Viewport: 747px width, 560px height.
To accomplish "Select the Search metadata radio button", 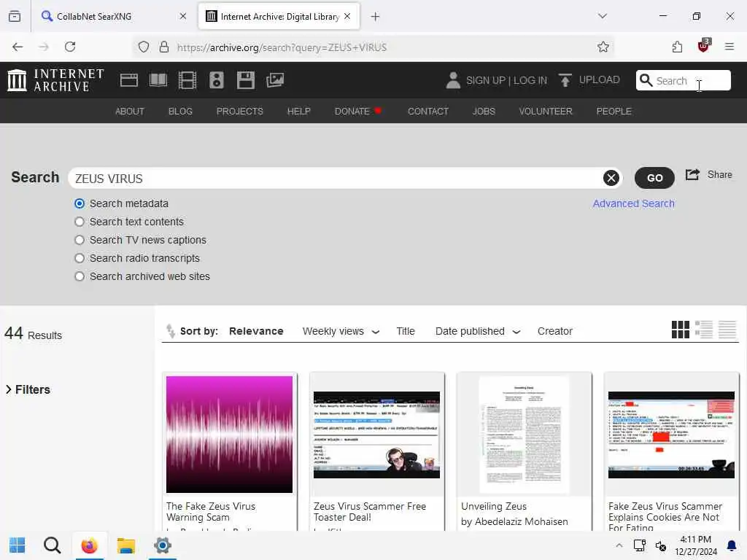I will [80, 204].
